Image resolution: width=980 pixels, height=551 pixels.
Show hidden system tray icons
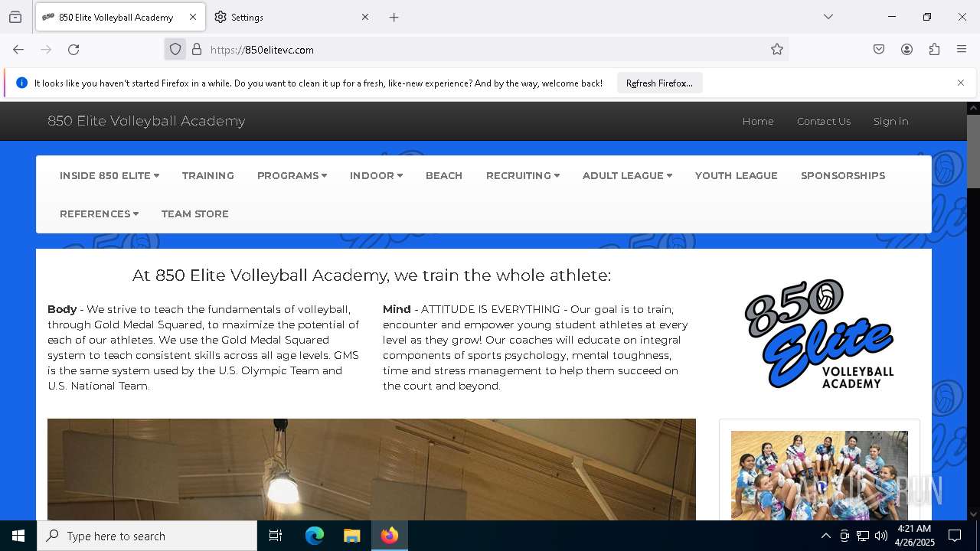(x=825, y=536)
